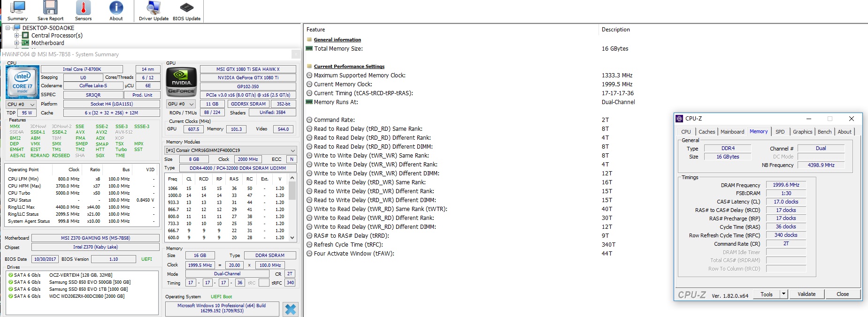
Task: Click the BIOS Version 1.10 field
Action: point(114,259)
